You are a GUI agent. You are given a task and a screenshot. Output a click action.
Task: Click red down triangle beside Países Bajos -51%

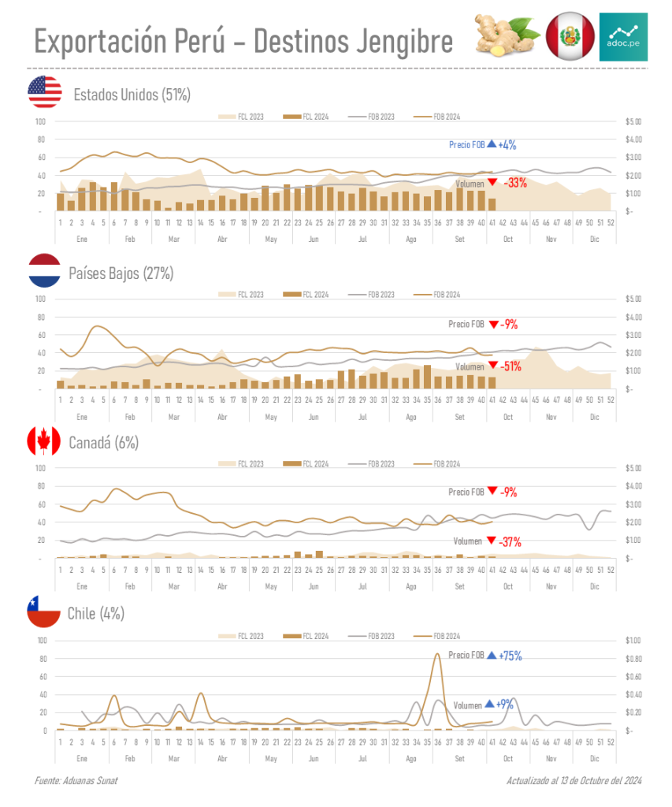click(492, 366)
